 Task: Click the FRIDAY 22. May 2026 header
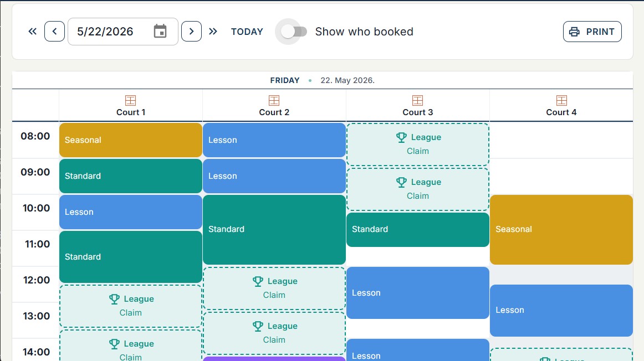(323, 80)
